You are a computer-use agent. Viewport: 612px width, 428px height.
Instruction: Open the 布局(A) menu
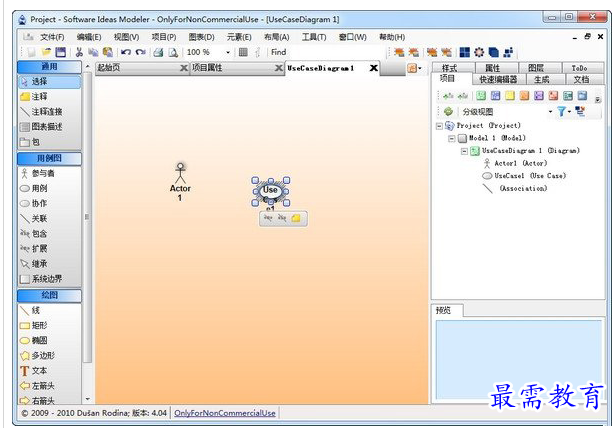(x=276, y=37)
